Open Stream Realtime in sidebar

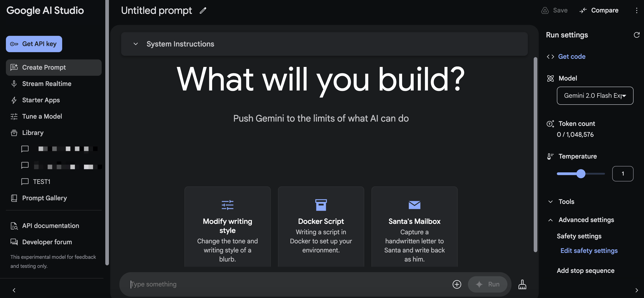(x=47, y=84)
